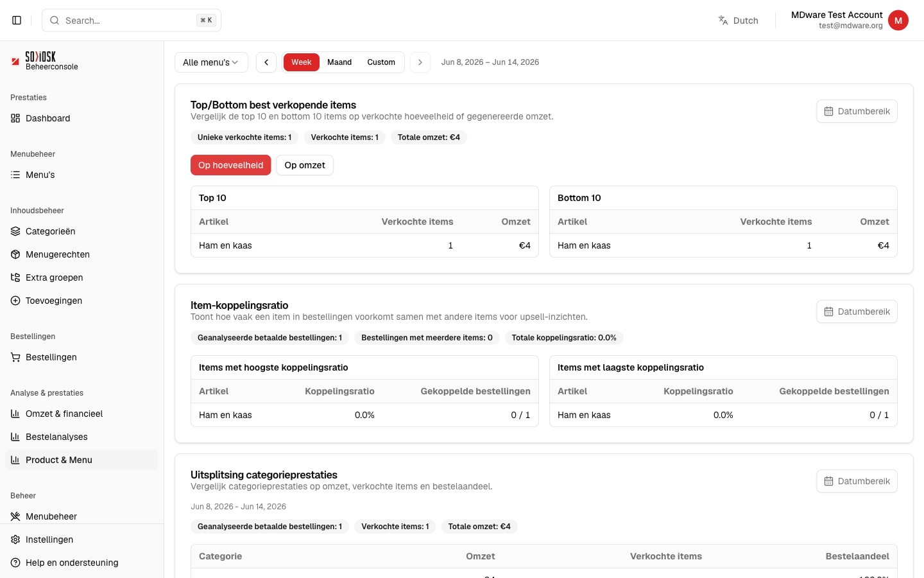Click calendar icon in Item-koppelingsratio Datumbereik button
Screen dimensions: 924x578
pyautogui.click(x=829, y=311)
